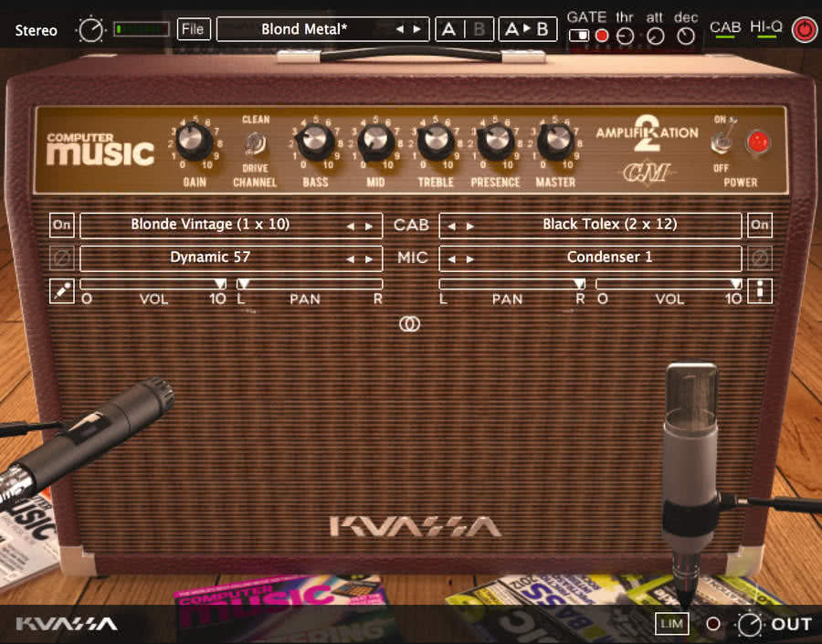This screenshot has height=644, width=822.
Task: Toggle HI-Q quality mode
Action: click(x=766, y=29)
